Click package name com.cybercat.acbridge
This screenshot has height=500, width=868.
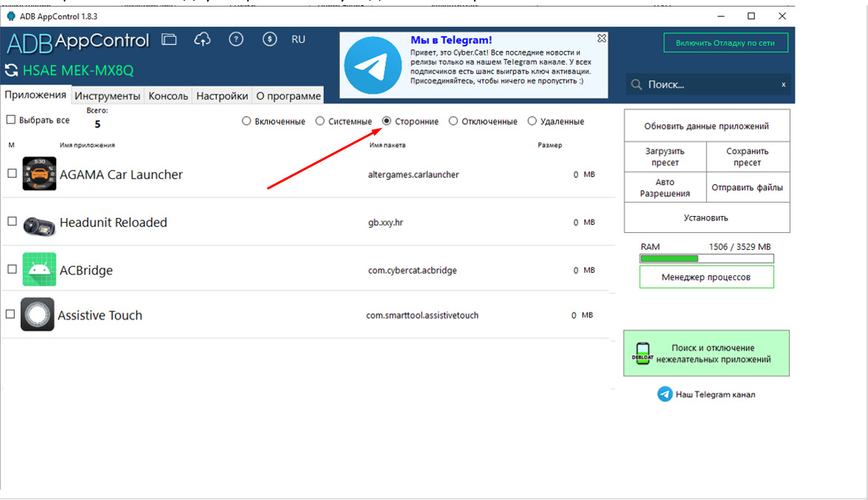(413, 270)
